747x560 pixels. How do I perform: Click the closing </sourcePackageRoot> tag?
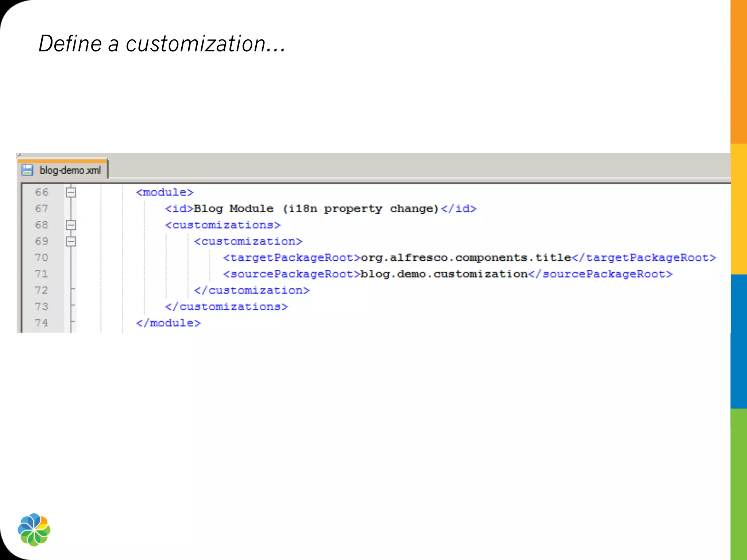pyautogui.click(x=600, y=274)
